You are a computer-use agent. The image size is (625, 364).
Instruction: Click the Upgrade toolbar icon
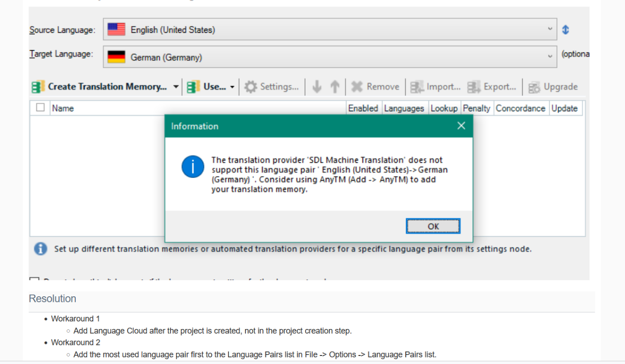click(534, 87)
